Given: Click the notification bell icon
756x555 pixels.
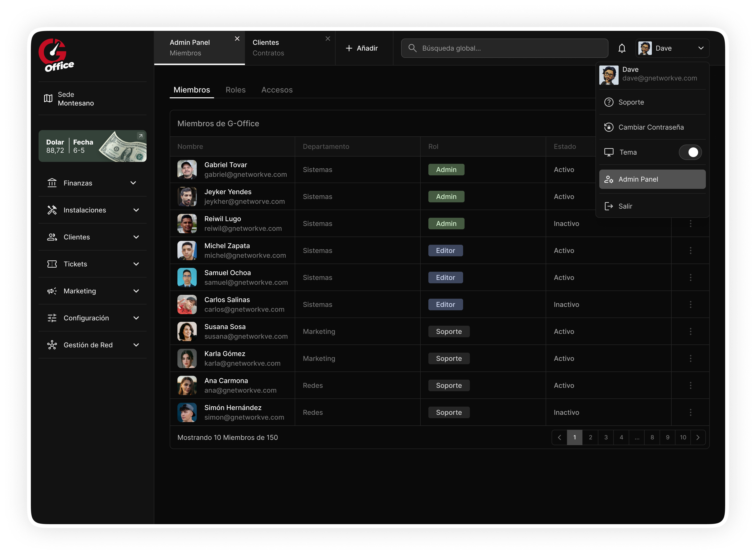Looking at the screenshot, I should pos(621,48).
